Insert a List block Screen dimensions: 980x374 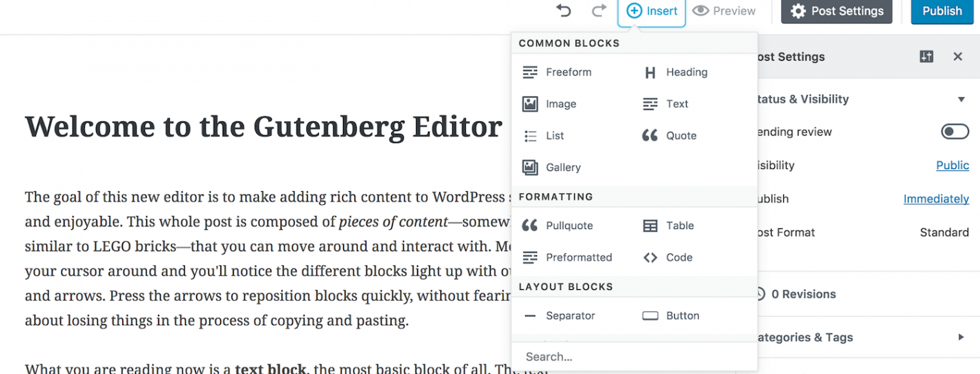(545, 136)
